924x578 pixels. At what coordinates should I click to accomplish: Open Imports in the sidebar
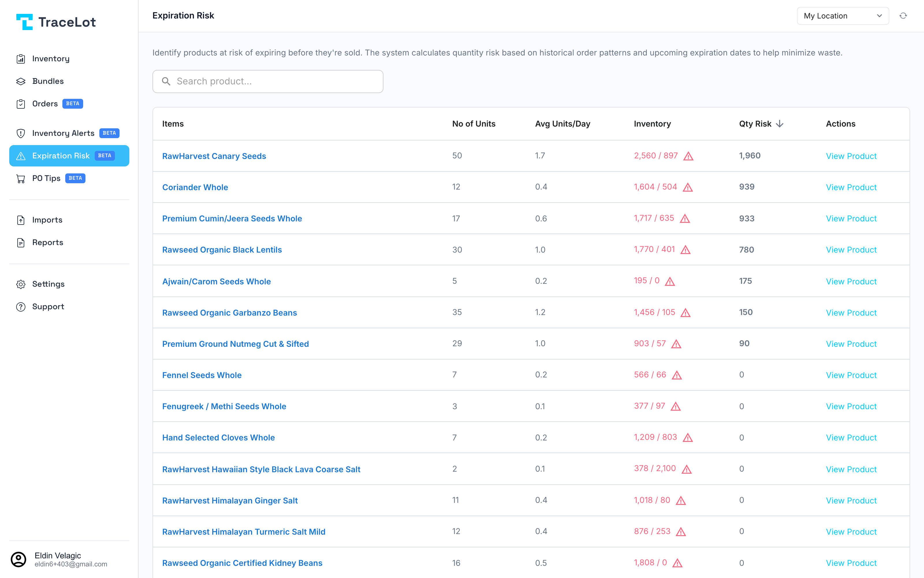[x=69, y=220]
